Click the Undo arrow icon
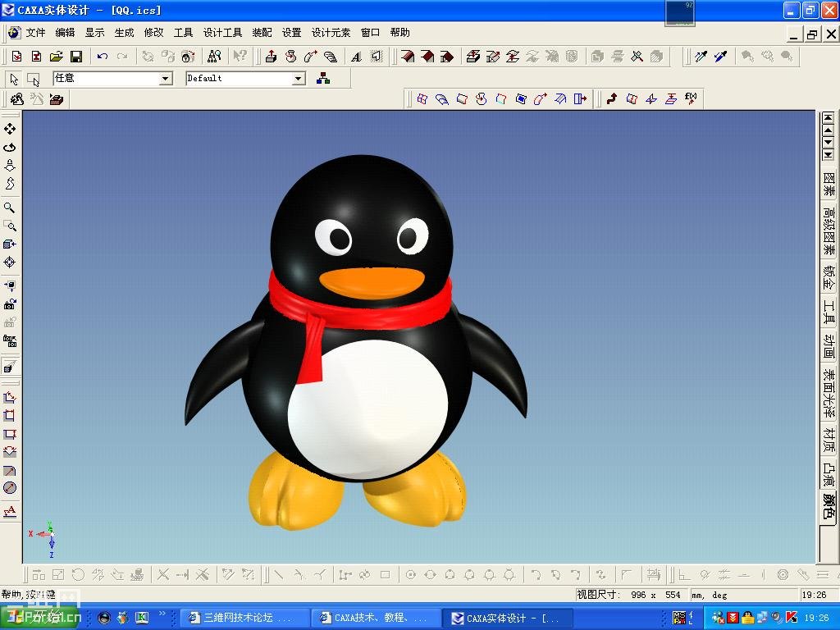Screen dimensions: 840x630 click(x=103, y=57)
